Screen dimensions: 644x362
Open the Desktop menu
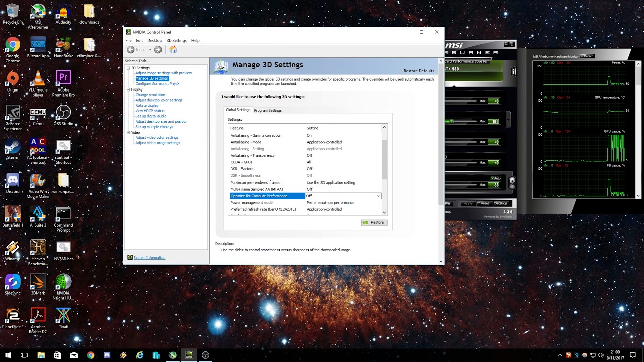pos(154,40)
